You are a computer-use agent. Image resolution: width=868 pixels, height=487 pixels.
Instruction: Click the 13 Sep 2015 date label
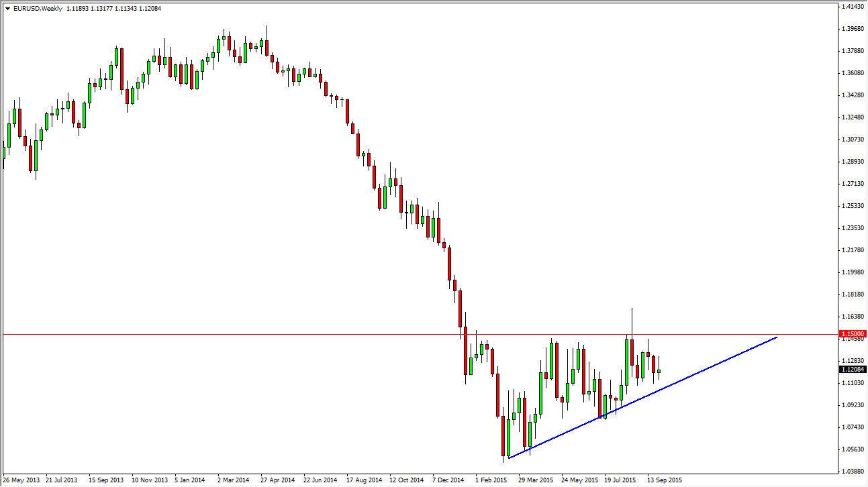tap(665, 480)
